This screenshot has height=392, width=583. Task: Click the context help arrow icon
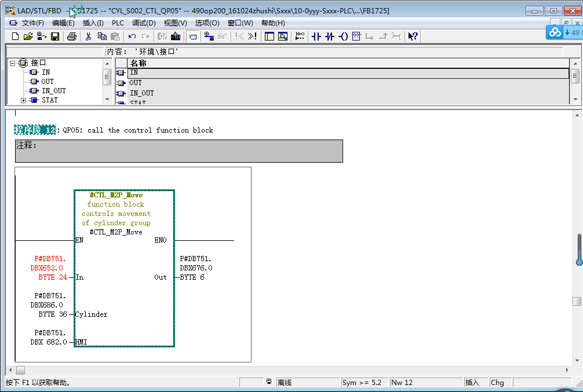413,36
